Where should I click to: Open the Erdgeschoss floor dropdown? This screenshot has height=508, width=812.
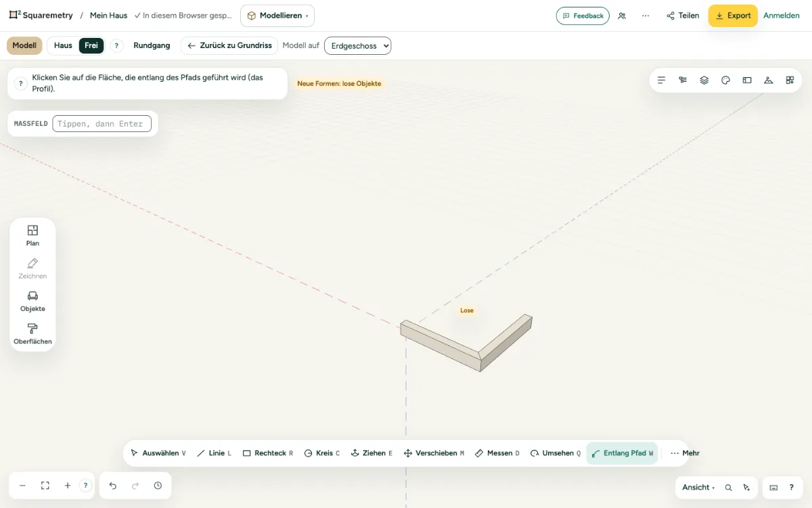coord(358,45)
